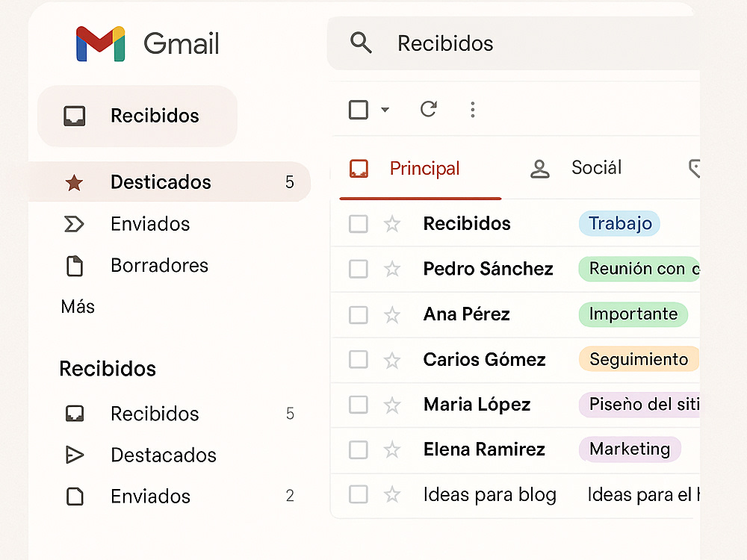Click the star icon next to Desticados

point(74,182)
